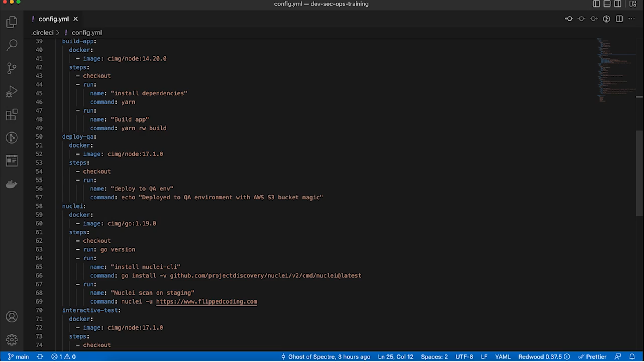Open the Source Control view
Screen dimensions: 644x362
point(12,68)
